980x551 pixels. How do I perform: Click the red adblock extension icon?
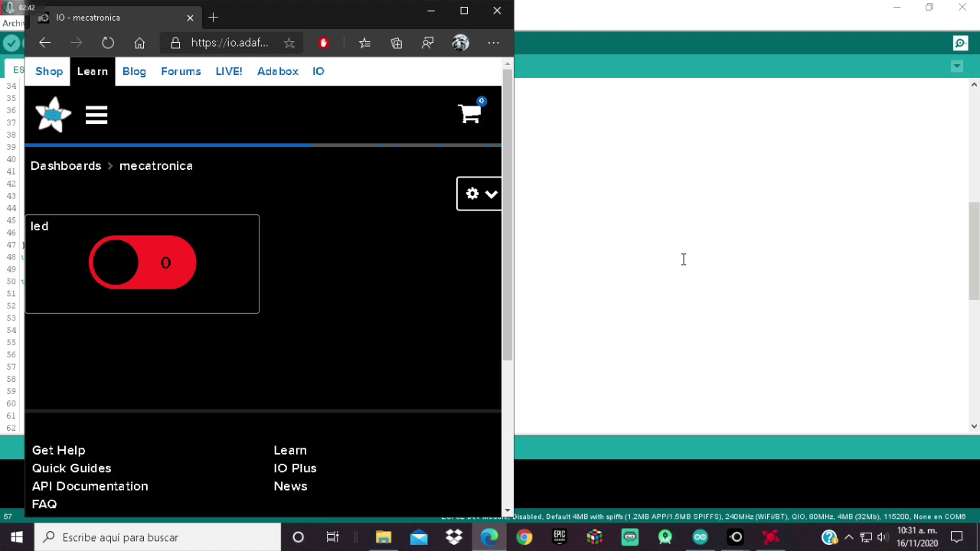tap(323, 43)
